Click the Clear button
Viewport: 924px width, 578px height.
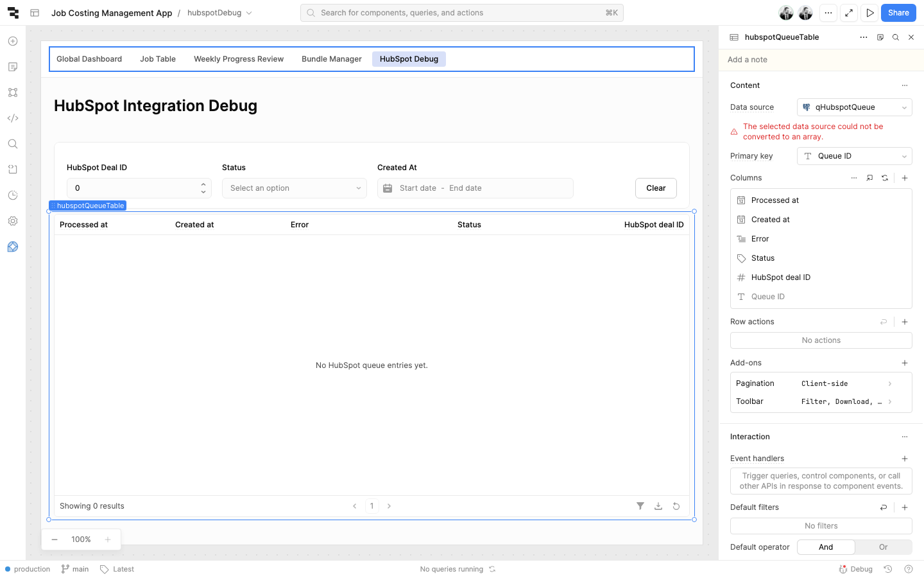click(656, 188)
